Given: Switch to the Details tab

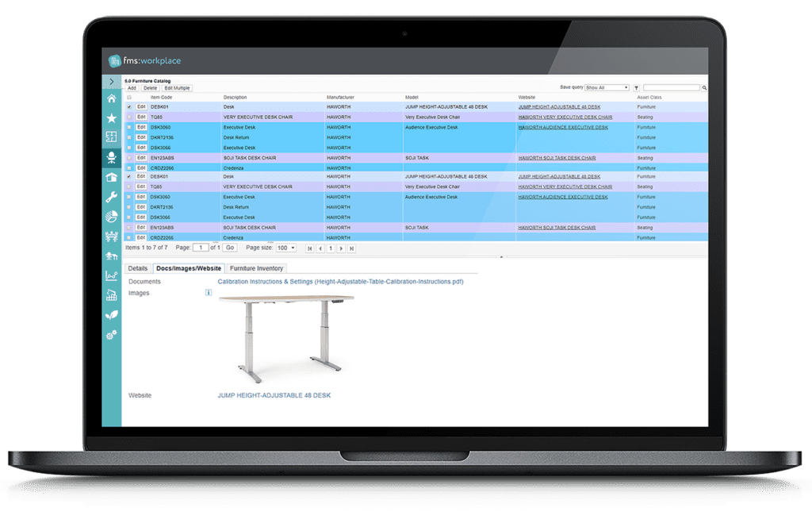Looking at the screenshot, I should (x=137, y=268).
